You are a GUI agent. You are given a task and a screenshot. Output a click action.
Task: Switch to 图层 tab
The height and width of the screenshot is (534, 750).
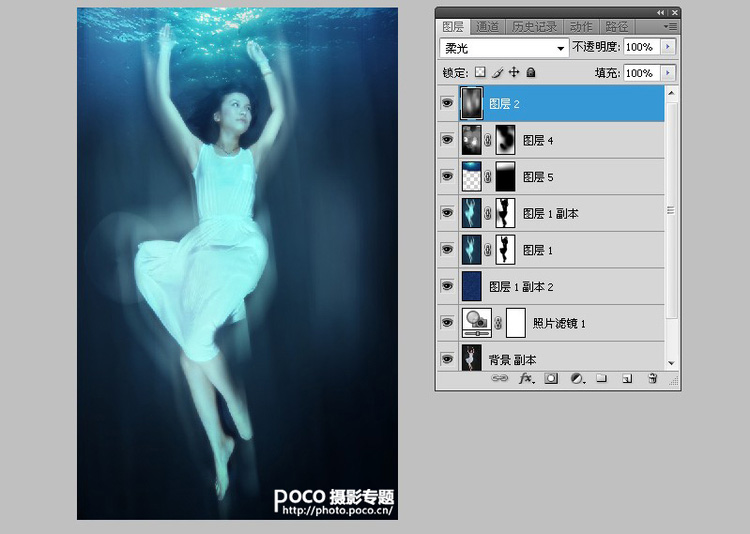(453, 27)
